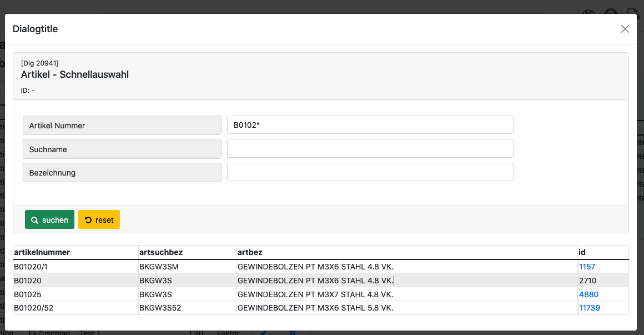Focus the Artikel Nummer field containing B0102*
The width and height of the screenshot is (644, 335).
pyautogui.click(x=370, y=125)
